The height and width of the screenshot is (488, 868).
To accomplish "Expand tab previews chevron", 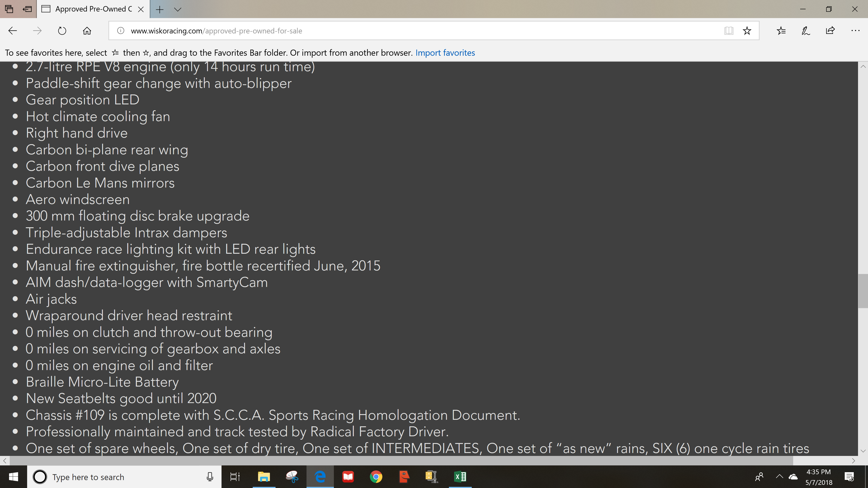I will [x=178, y=9].
